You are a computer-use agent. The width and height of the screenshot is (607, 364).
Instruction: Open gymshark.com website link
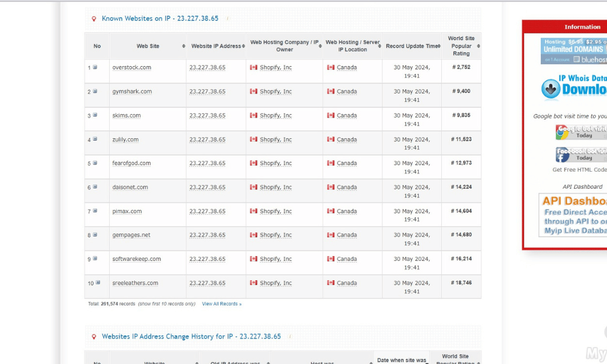pos(132,91)
